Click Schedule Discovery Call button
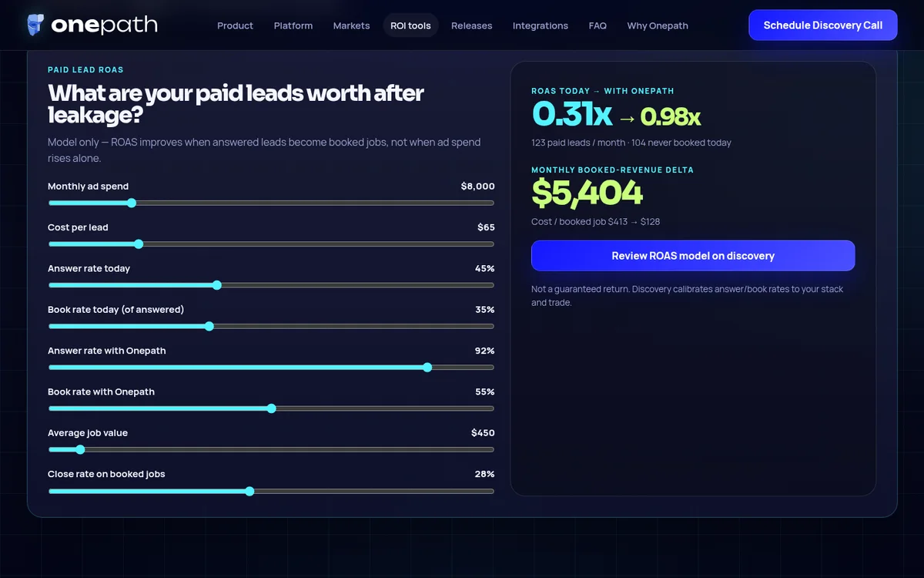The width and height of the screenshot is (924, 578). point(823,25)
